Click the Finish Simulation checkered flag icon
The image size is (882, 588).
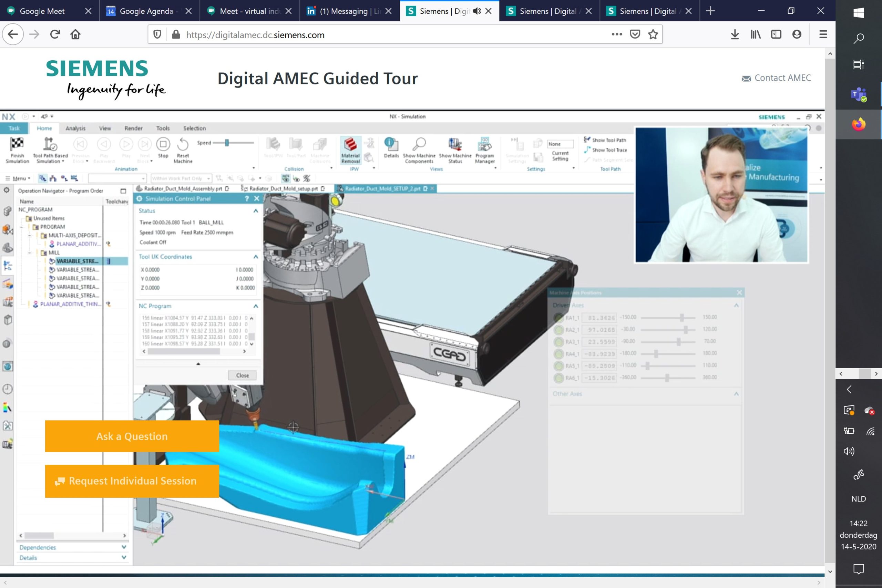(x=17, y=144)
